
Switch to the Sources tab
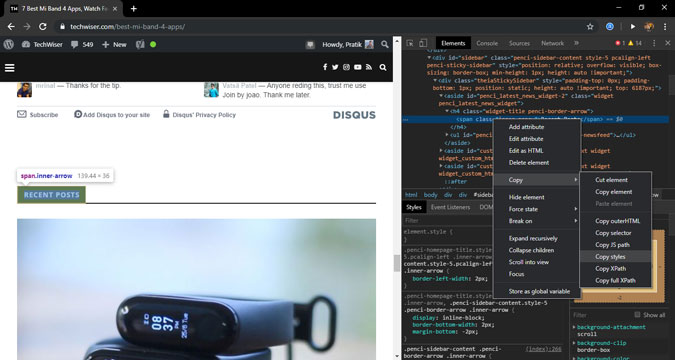click(x=519, y=43)
